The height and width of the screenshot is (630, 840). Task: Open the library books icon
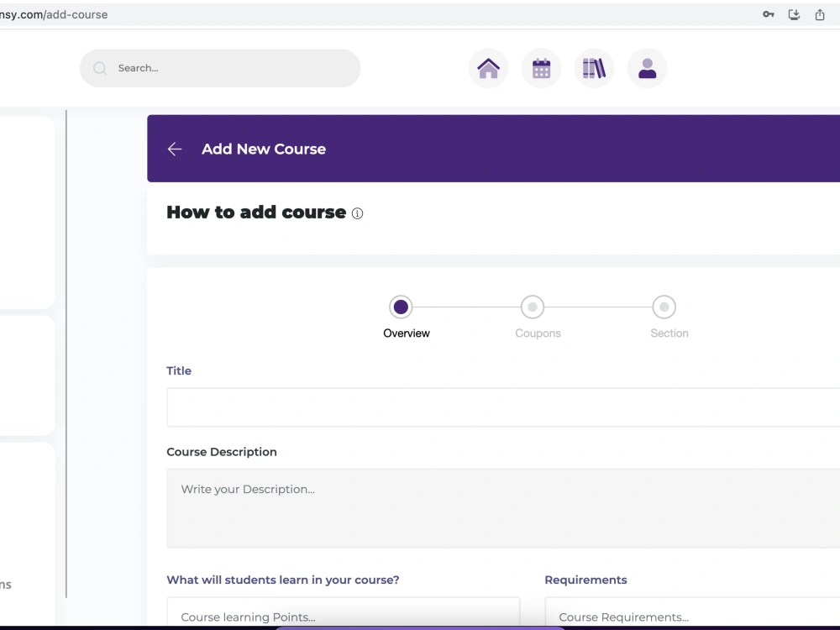point(594,68)
